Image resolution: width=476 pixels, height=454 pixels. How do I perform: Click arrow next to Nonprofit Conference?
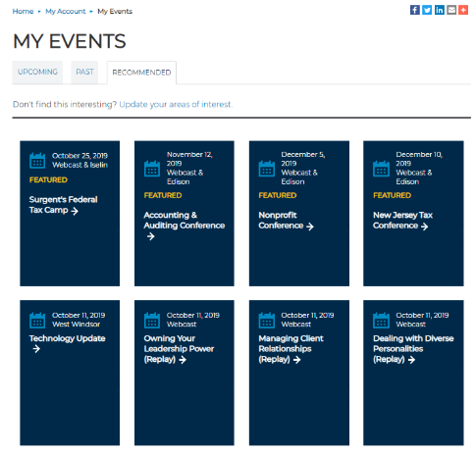click(x=310, y=227)
